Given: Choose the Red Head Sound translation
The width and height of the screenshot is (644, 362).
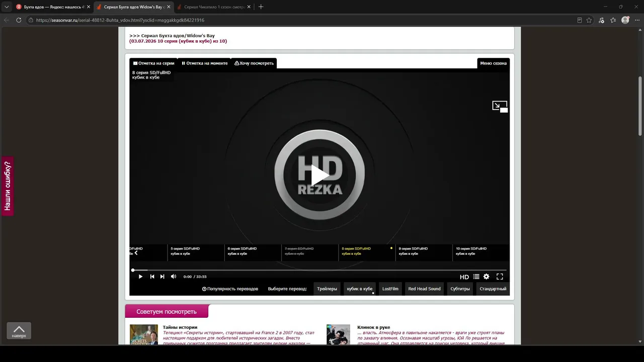Looking at the screenshot, I should [x=425, y=289].
